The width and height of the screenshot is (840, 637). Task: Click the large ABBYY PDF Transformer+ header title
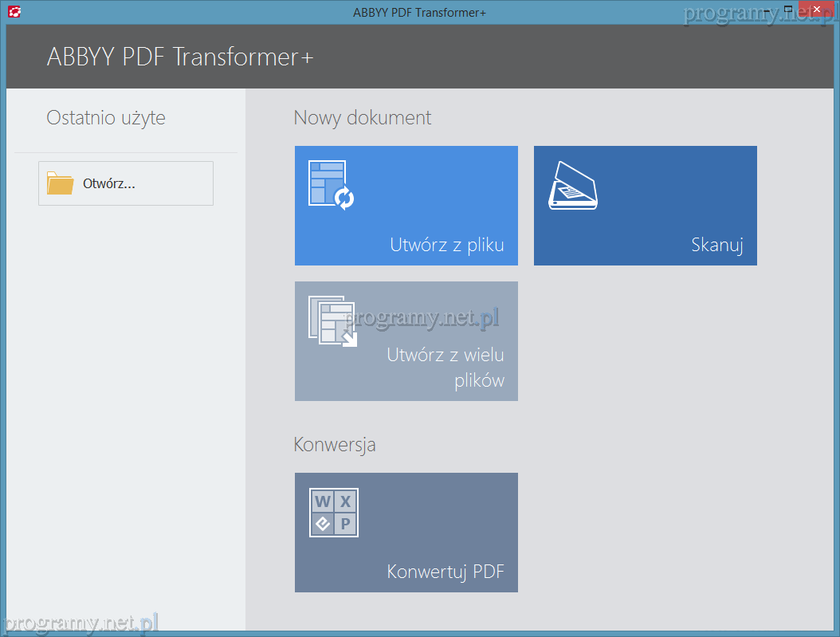coord(180,57)
